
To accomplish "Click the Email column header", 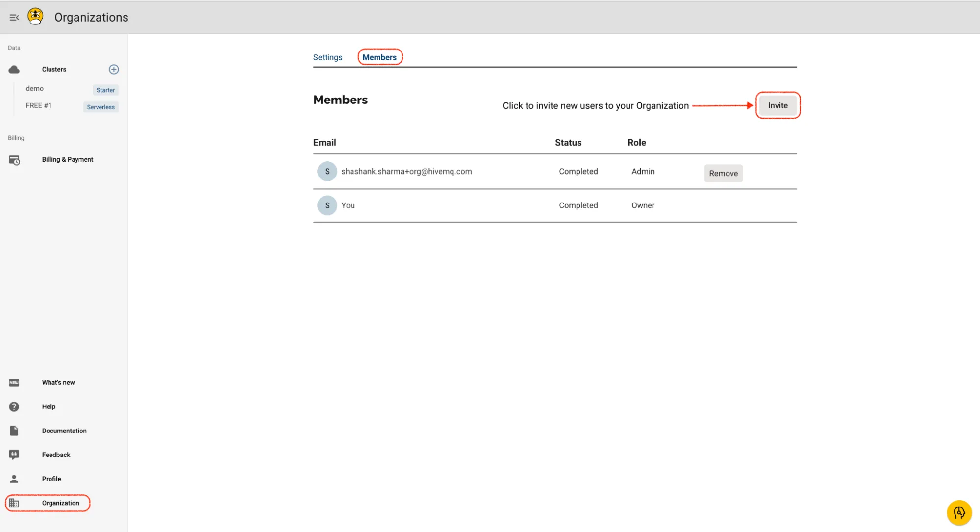I will (325, 142).
